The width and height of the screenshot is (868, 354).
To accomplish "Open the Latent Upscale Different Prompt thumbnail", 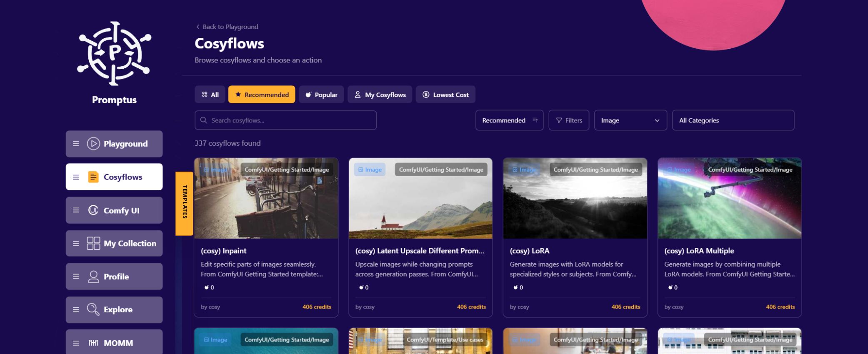I will pos(420,198).
